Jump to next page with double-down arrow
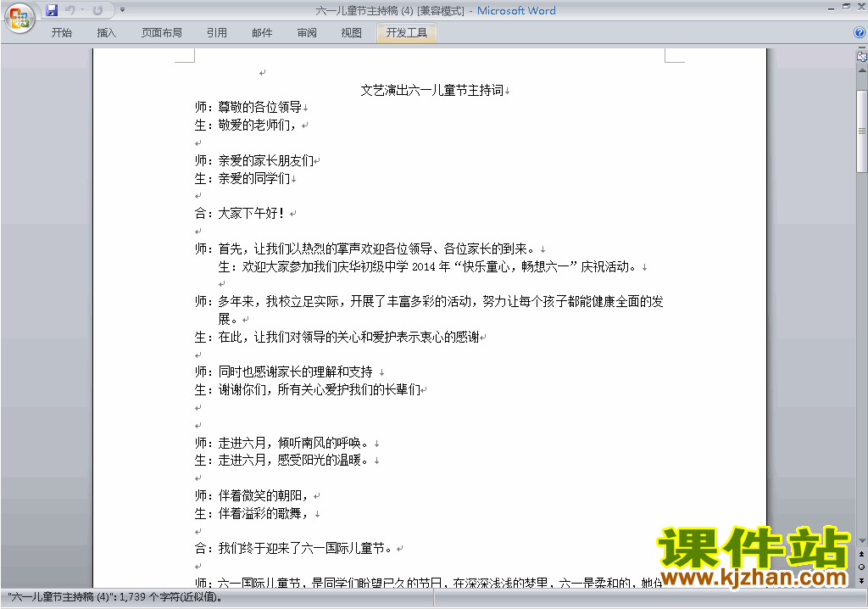 (861, 578)
